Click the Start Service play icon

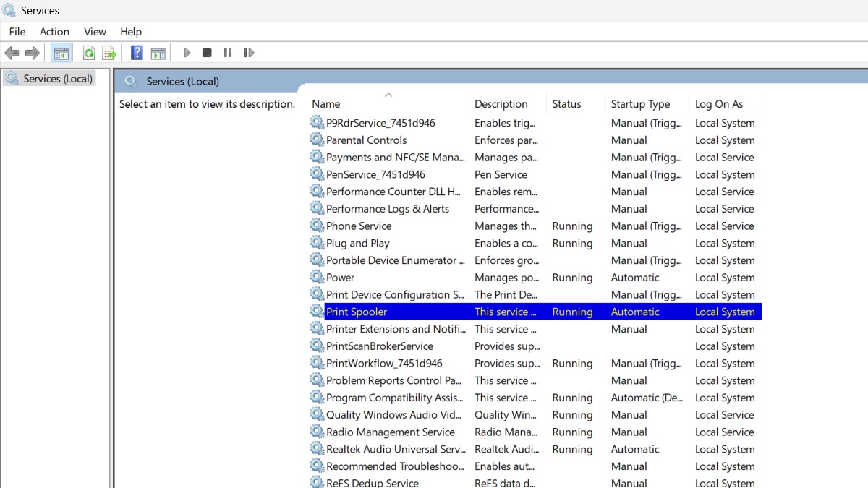coord(187,53)
